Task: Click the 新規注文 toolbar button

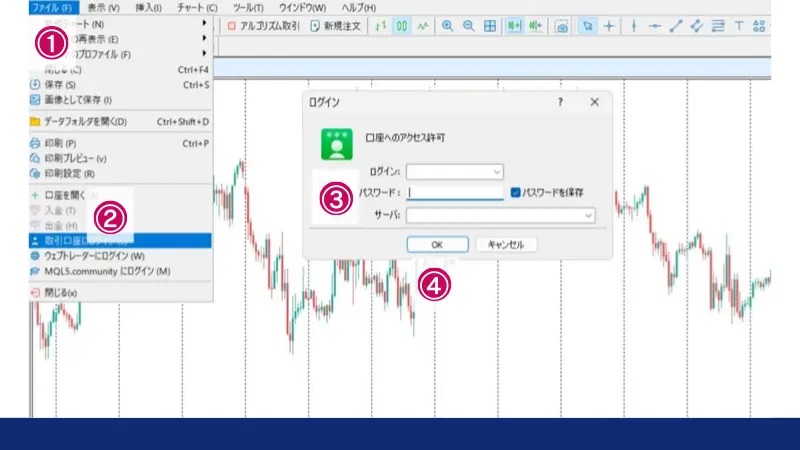Action: [336, 25]
